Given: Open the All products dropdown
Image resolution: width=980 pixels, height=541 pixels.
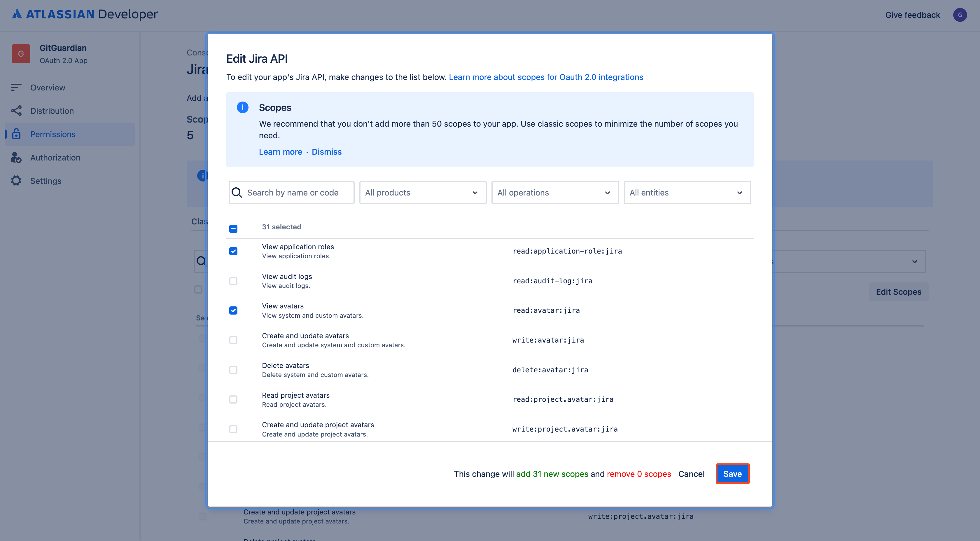Looking at the screenshot, I should pyautogui.click(x=423, y=193).
